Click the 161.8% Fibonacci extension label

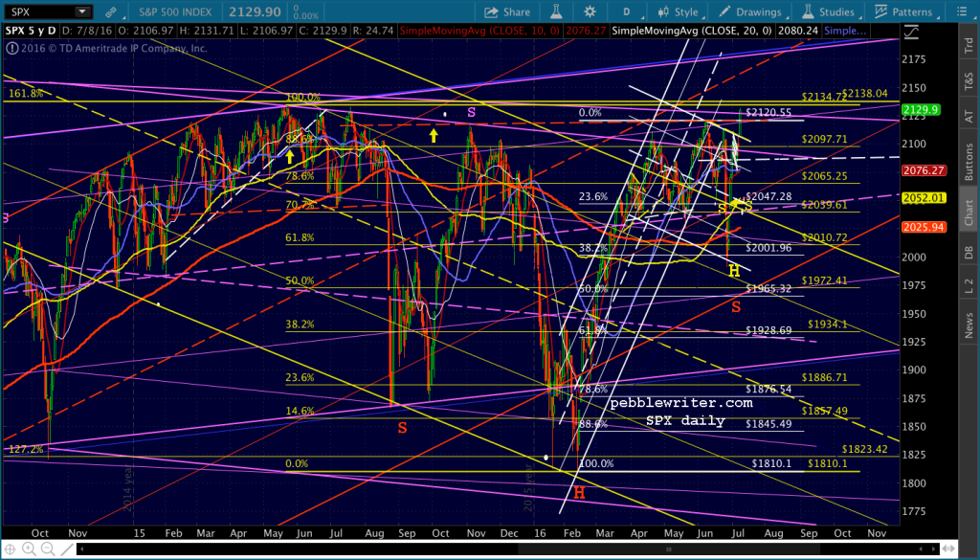(26, 94)
